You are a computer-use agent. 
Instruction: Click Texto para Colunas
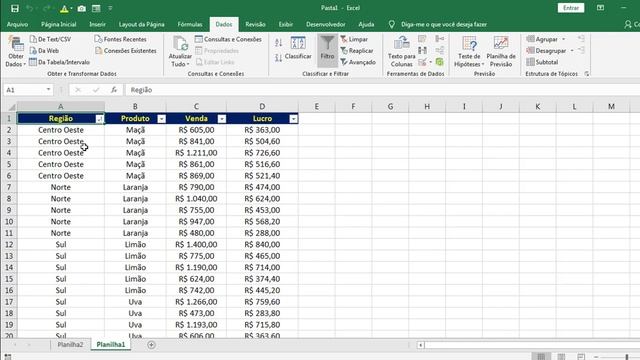(402, 52)
